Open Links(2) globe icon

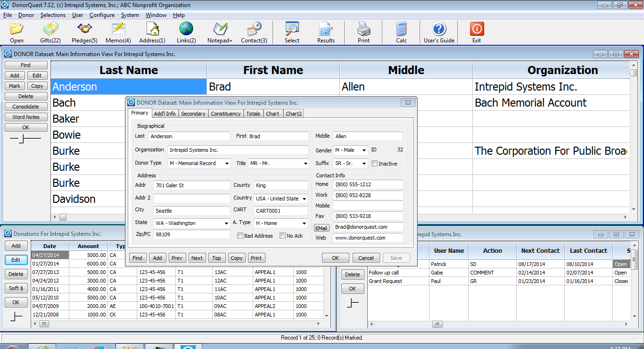point(186,29)
